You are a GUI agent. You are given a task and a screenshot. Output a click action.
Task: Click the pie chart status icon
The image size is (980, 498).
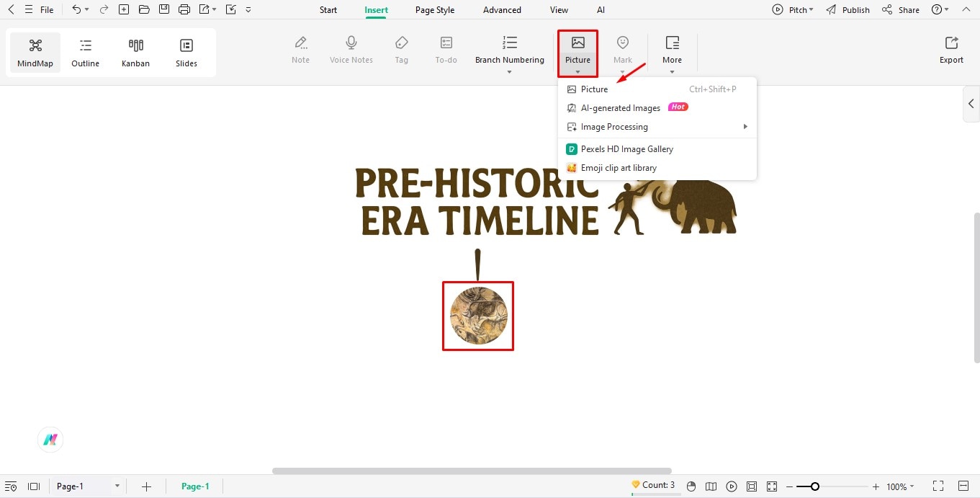[x=691, y=486]
